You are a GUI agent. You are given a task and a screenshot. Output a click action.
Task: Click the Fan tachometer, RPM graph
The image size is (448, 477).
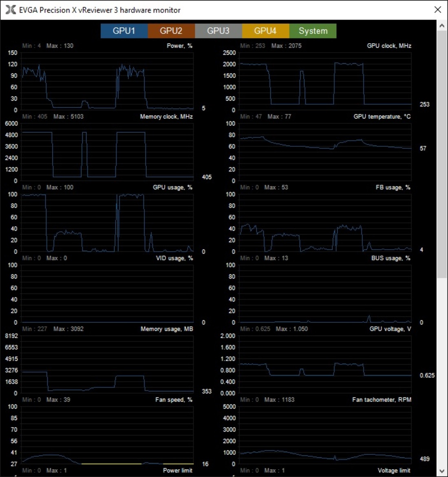[325, 435]
